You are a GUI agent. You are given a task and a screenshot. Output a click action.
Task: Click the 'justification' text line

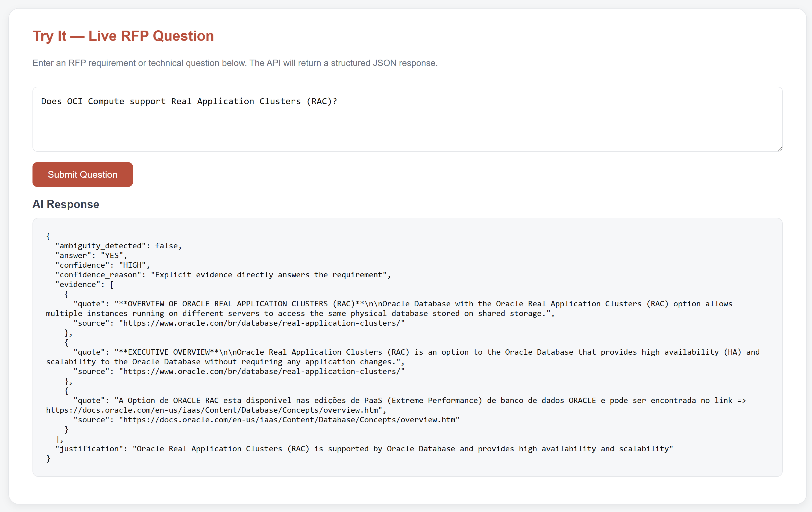click(x=364, y=449)
